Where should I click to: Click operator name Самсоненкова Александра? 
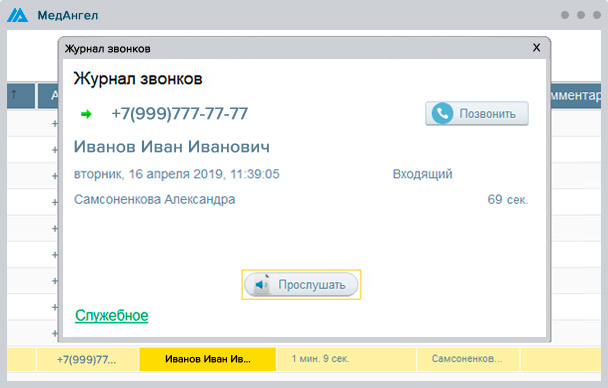pyautogui.click(x=154, y=199)
